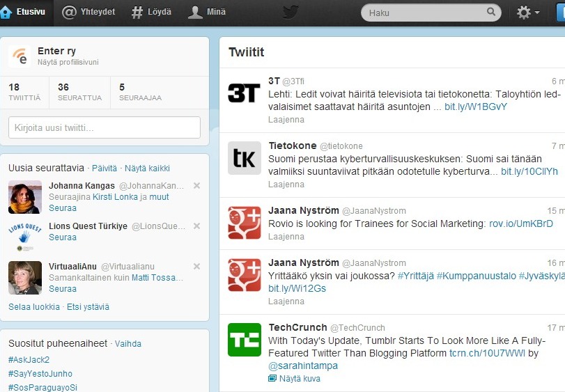Click the Twitter bird logo

291,13
